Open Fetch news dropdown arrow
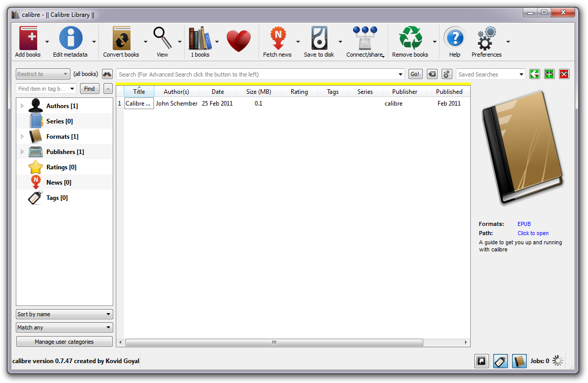This screenshot has height=383, width=588. [298, 42]
